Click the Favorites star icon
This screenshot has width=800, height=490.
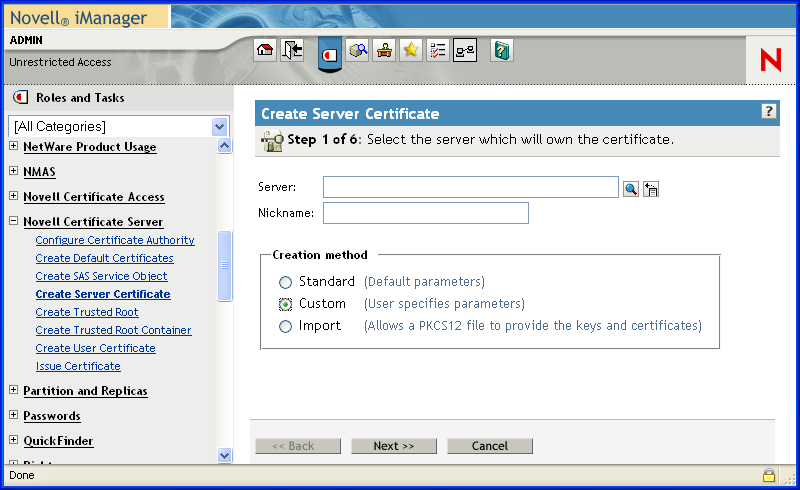[x=410, y=52]
